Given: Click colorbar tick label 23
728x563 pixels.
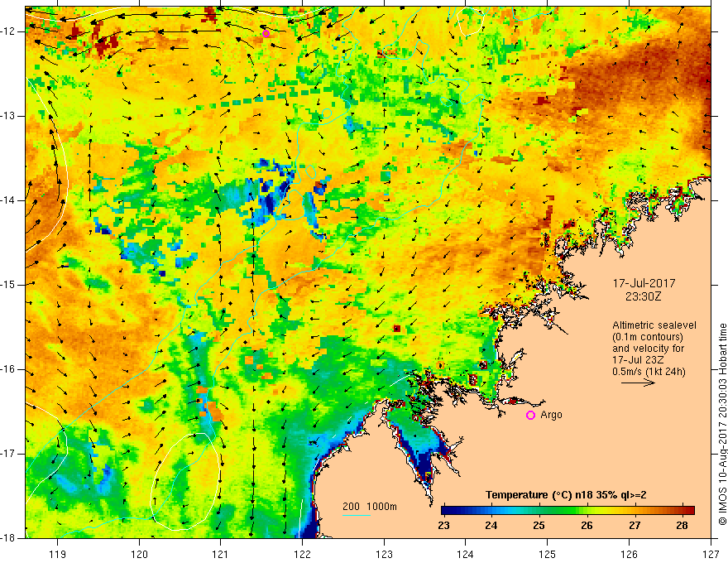Looking at the screenshot, I should pyautogui.click(x=443, y=526).
